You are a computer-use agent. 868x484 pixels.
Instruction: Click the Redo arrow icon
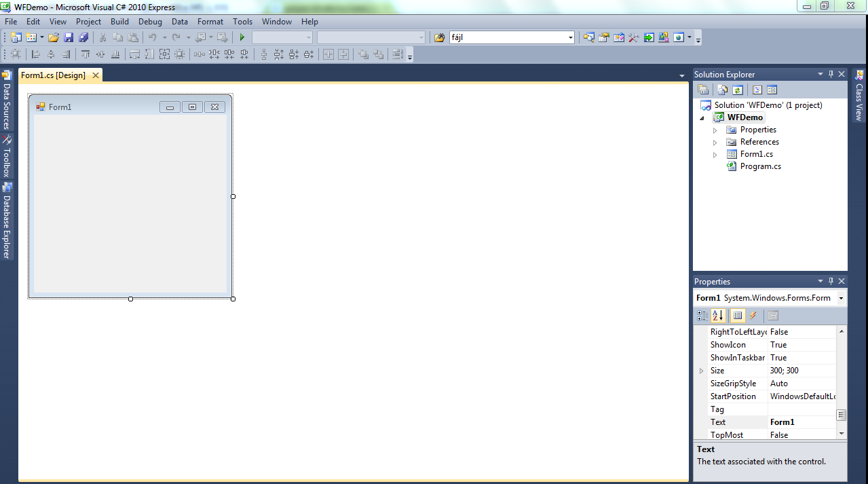tap(176, 37)
